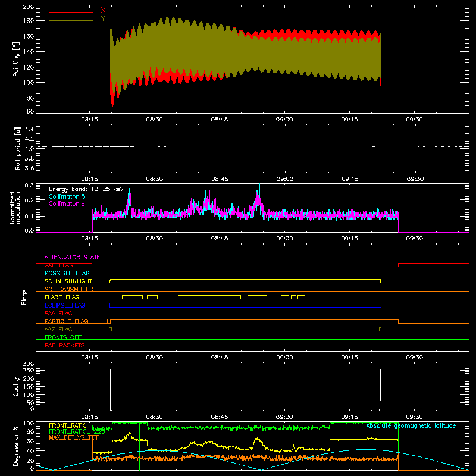
Task: Click the SC_TRANSMITTER flag label
Action: coord(69,289)
